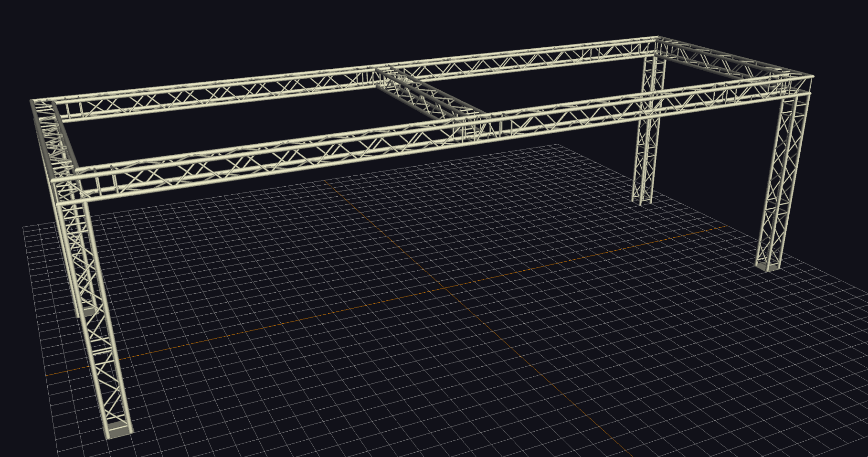Click the base plate of front-right leg
Screen dimensions: 868x457
(767, 266)
